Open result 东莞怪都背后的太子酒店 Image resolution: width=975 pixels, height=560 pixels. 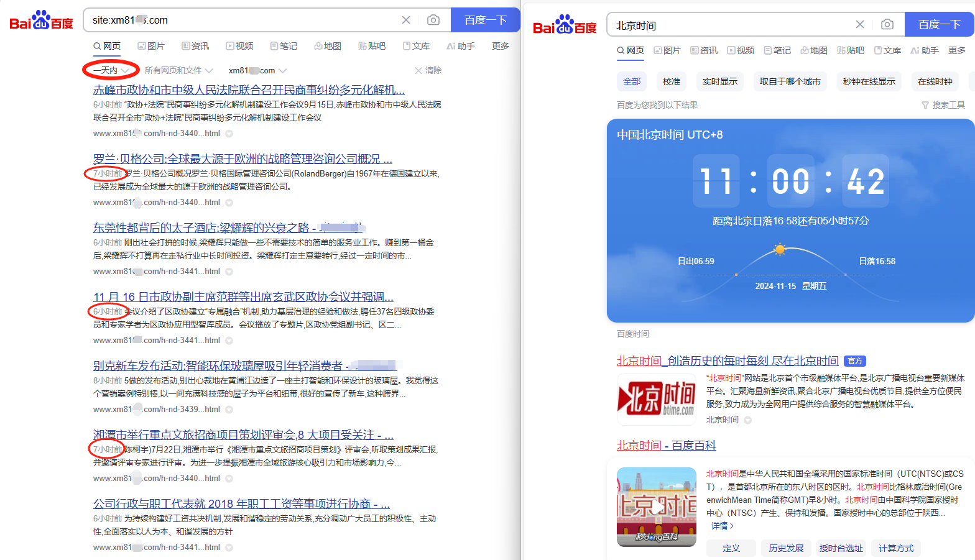coord(229,228)
